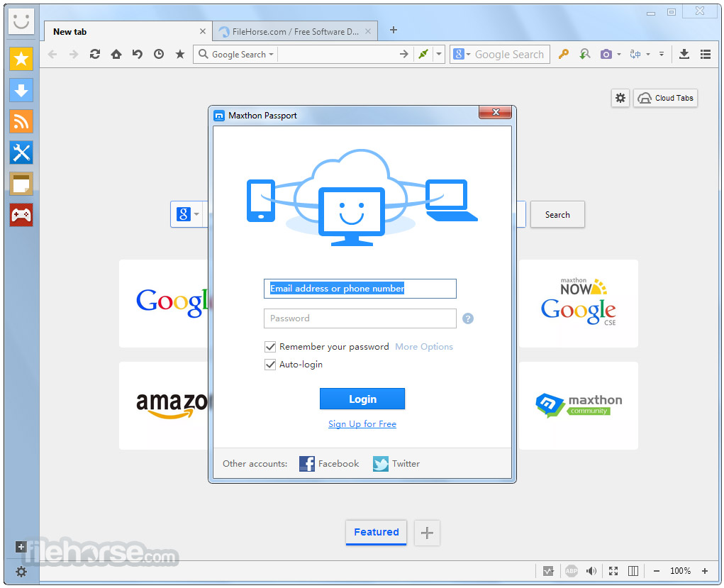Close the FileHorse.com tab

click(368, 31)
